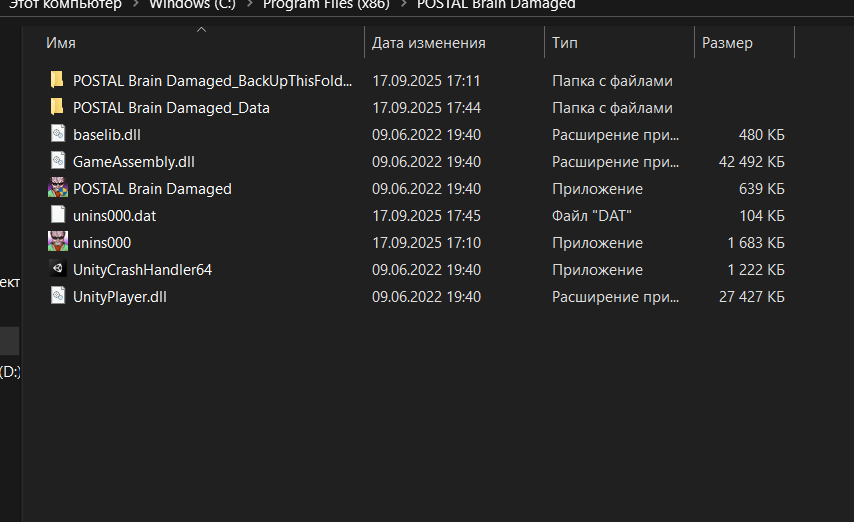Sort files by the Имя column

(61, 43)
